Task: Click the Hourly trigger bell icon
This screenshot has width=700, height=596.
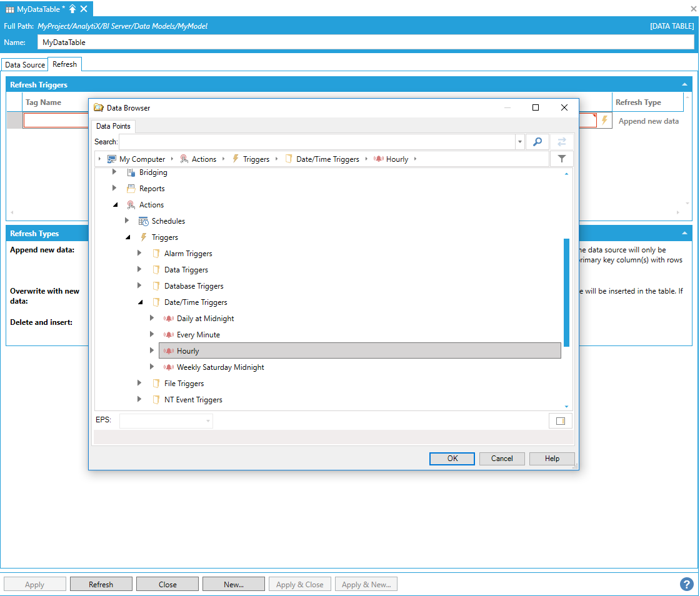Action: [x=168, y=351]
